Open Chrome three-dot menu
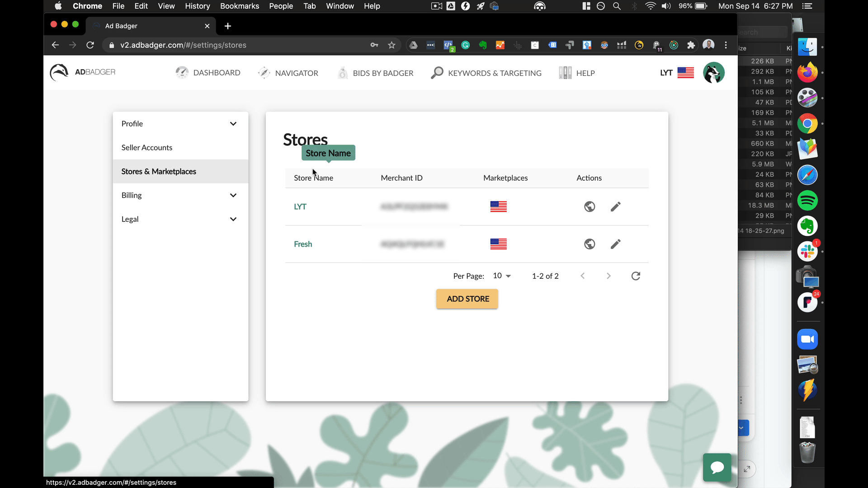 (x=726, y=45)
